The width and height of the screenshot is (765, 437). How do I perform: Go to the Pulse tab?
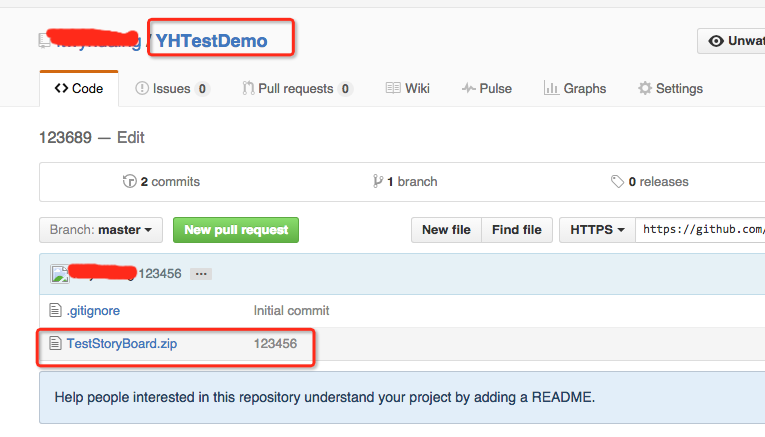[x=487, y=88]
